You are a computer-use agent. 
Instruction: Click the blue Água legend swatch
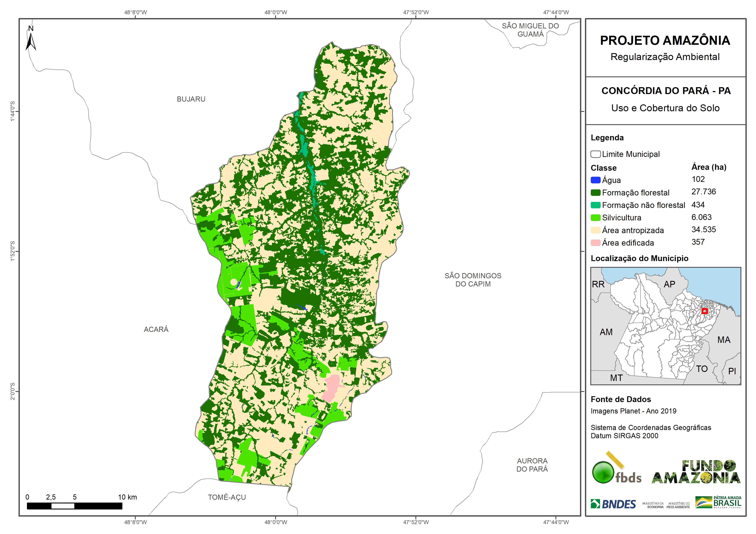pyautogui.click(x=595, y=180)
